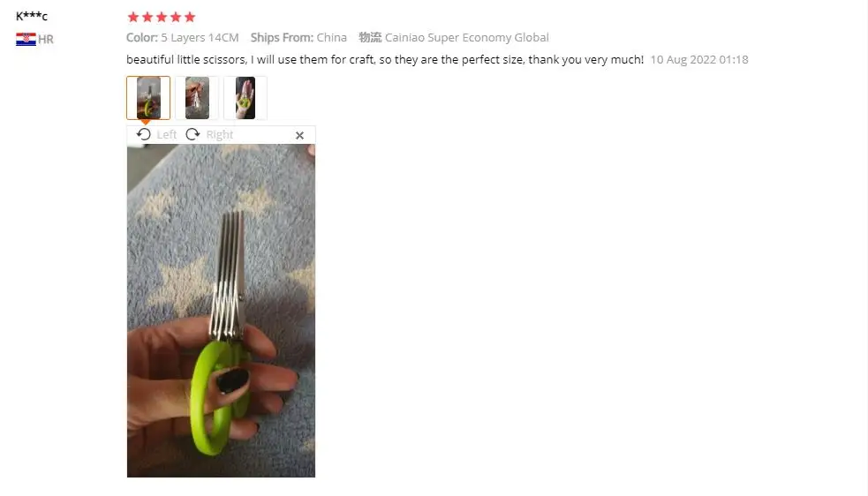Click the reviewer name K***c
868x496 pixels.
point(32,16)
